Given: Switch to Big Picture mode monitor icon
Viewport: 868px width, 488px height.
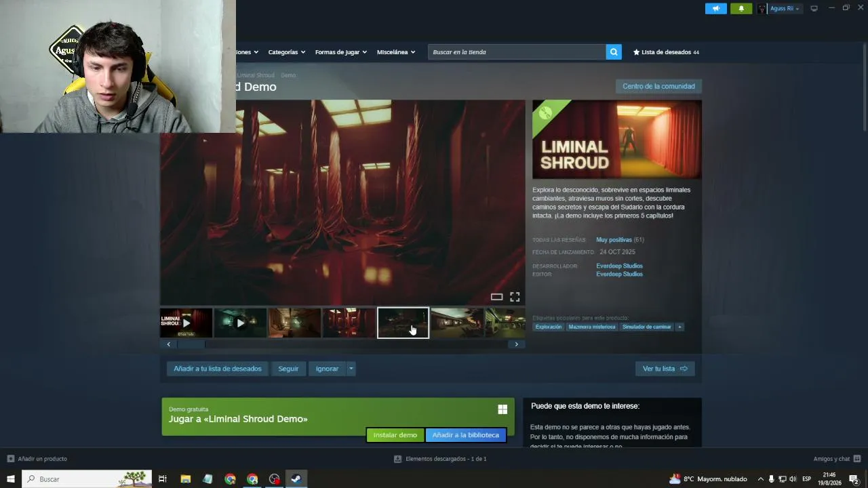Looking at the screenshot, I should [x=814, y=9].
